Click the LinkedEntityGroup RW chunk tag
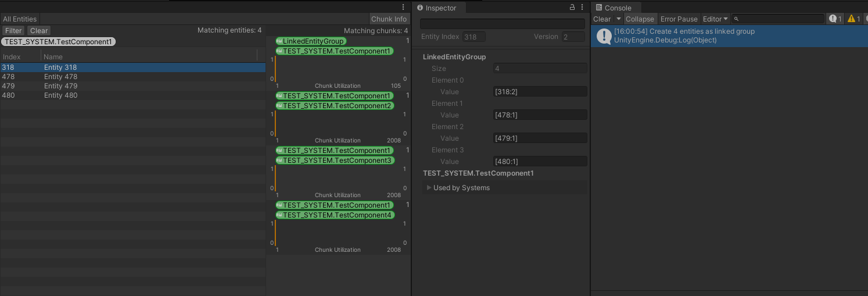 311,41
